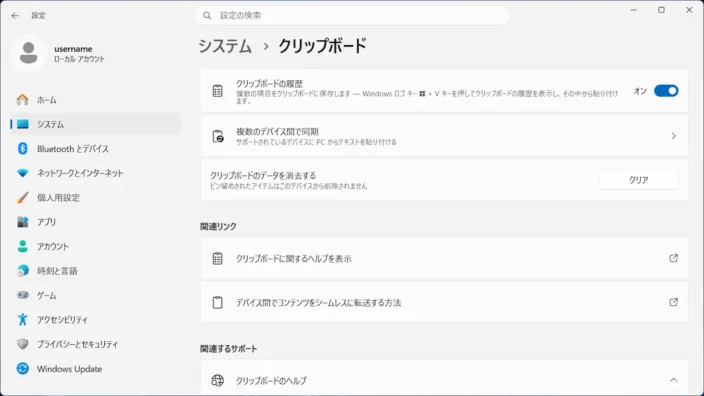The image size is (704, 396).
Task: Click the ローカル アカウント text
Action: point(79,59)
